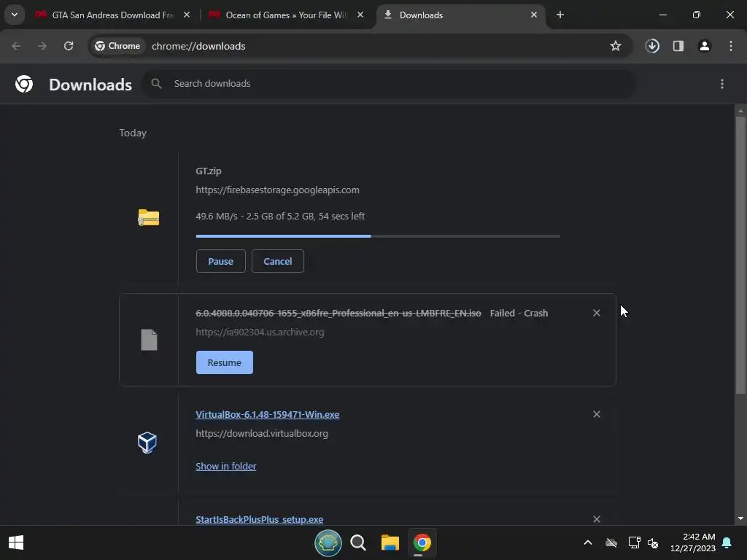747x560 pixels.
Task: Pause the GT.zip download
Action: (220, 261)
